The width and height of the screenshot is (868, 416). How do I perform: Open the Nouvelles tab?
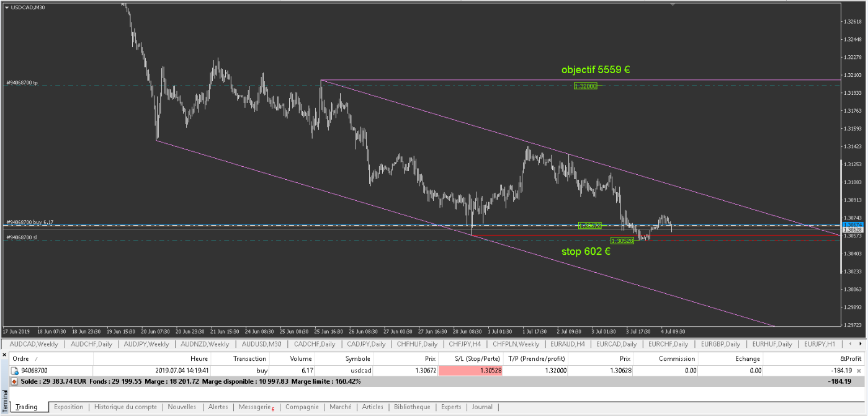pyautogui.click(x=182, y=407)
